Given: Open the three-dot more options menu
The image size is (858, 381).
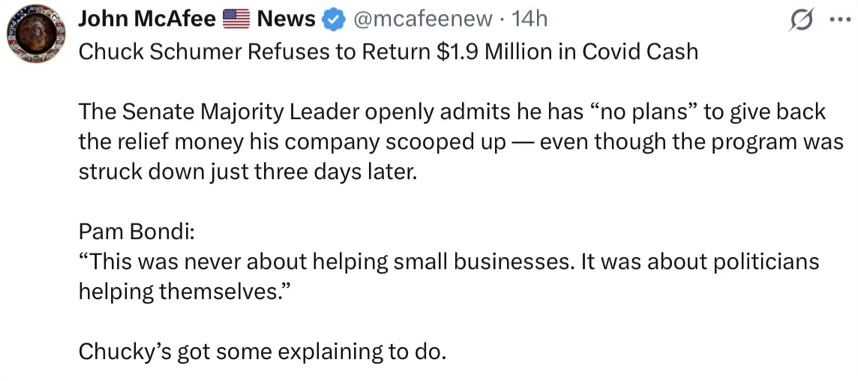Looking at the screenshot, I should tap(837, 21).
